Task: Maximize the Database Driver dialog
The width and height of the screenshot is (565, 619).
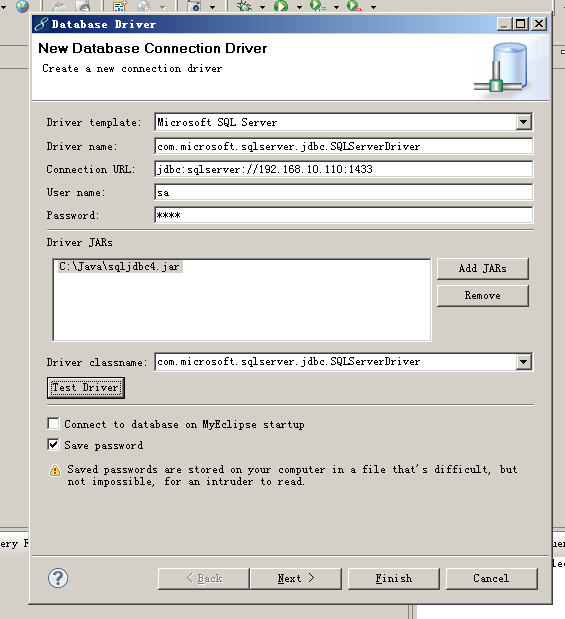Action: [521, 24]
